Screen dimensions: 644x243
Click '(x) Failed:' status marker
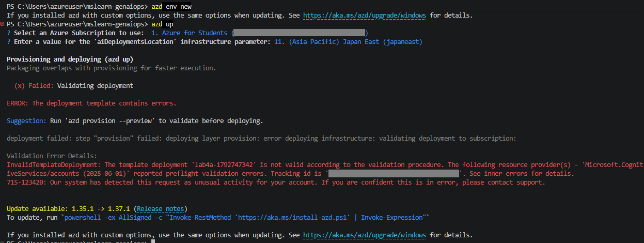point(34,86)
